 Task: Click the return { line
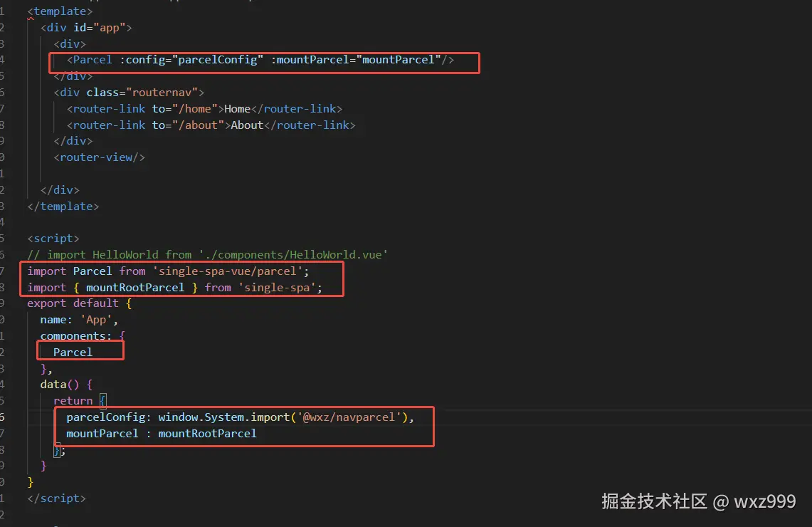coord(80,400)
